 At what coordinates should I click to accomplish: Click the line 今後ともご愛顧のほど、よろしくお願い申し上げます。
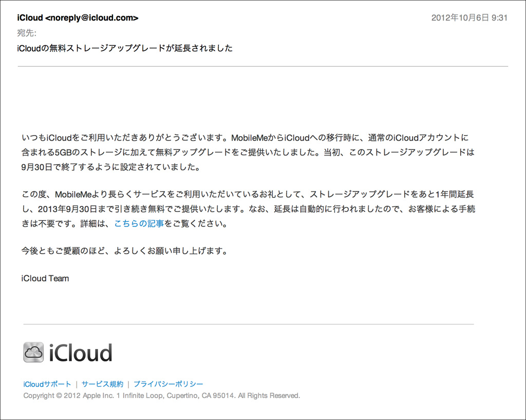click(125, 251)
